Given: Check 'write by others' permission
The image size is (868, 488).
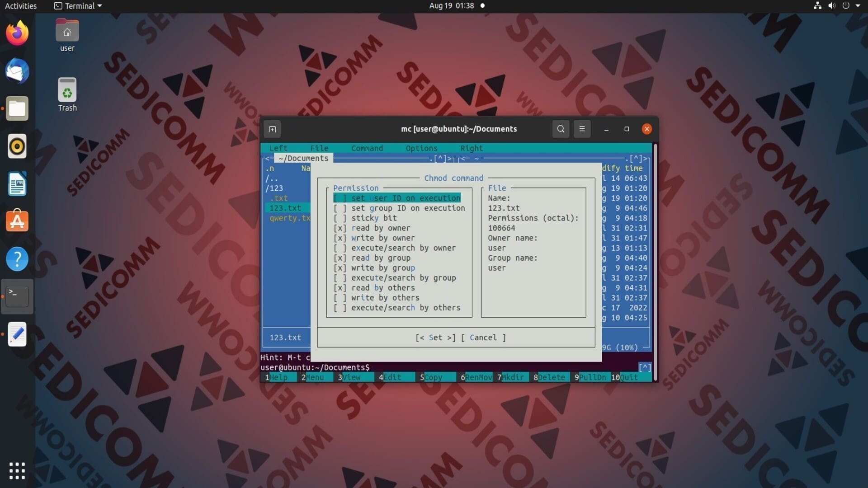Looking at the screenshot, I should pos(377,298).
